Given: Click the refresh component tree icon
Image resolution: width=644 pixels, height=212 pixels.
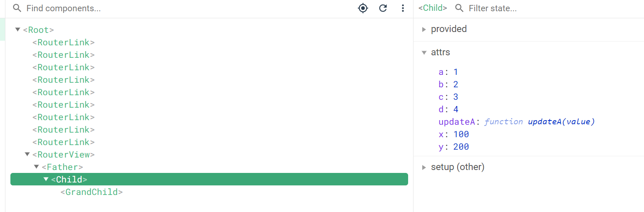Looking at the screenshot, I should click(x=383, y=8).
